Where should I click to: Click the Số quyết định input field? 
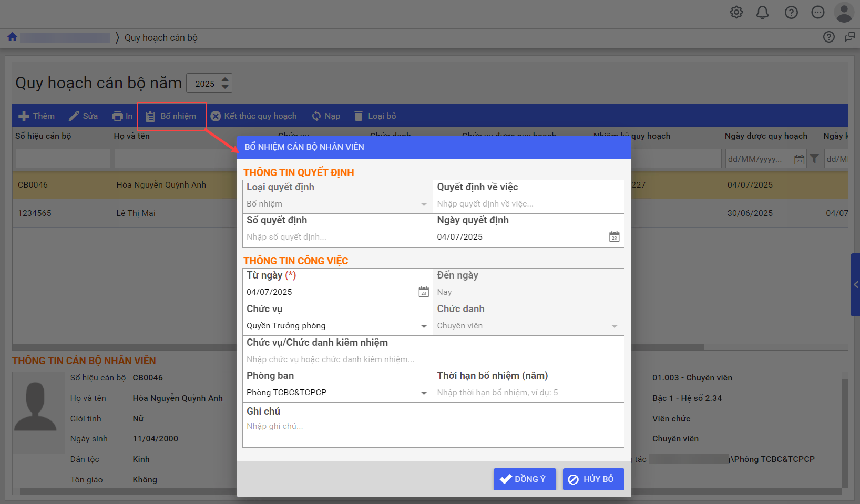coord(336,237)
